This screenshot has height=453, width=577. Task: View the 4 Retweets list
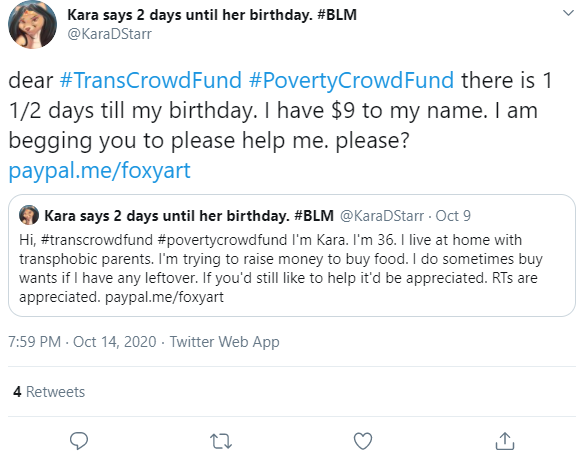click(x=49, y=392)
